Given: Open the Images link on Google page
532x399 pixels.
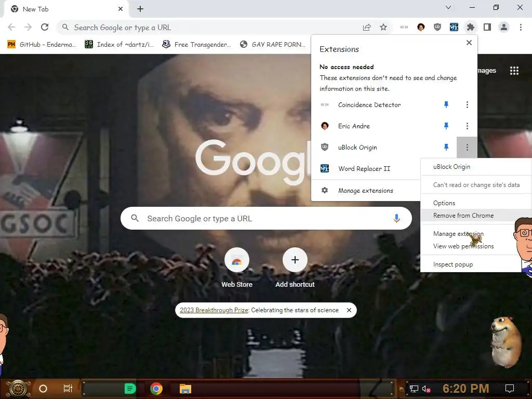Looking at the screenshot, I should (x=487, y=71).
